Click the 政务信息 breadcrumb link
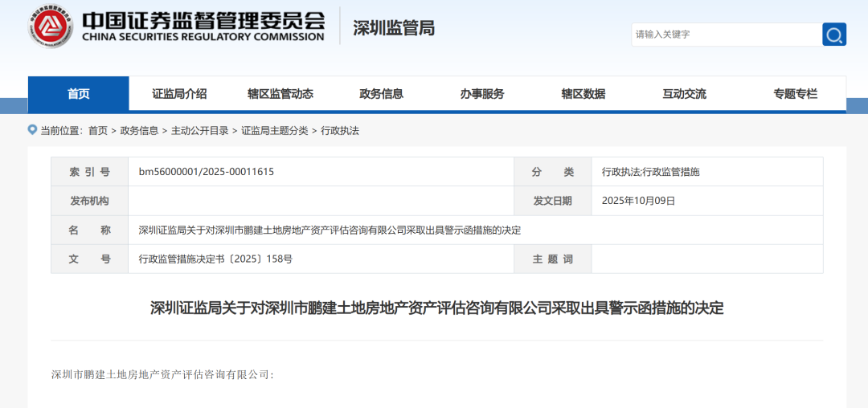The height and width of the screenshot is (408, 868). [x=139, y=131]
